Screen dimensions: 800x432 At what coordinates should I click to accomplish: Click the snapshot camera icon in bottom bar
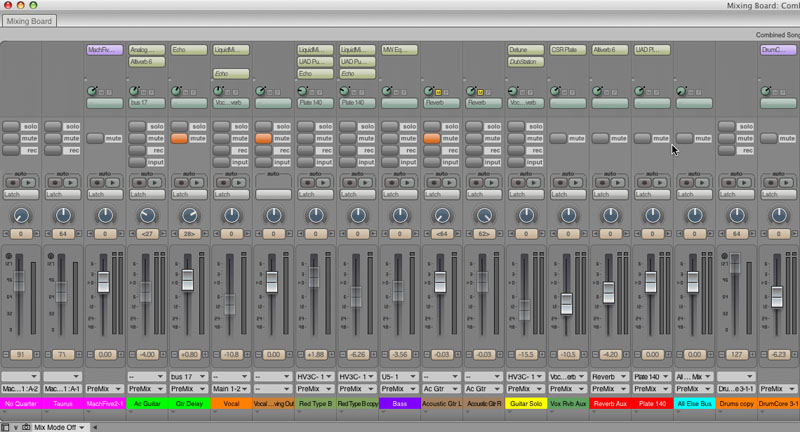click(x=26, y=427)
